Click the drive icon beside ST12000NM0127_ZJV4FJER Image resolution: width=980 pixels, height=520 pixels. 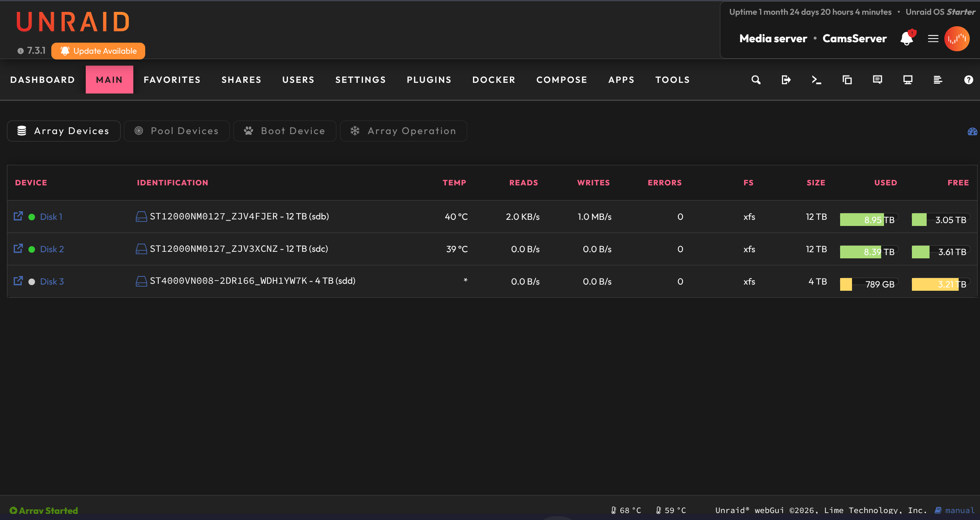pyautogui.click(x=141, y=217)
